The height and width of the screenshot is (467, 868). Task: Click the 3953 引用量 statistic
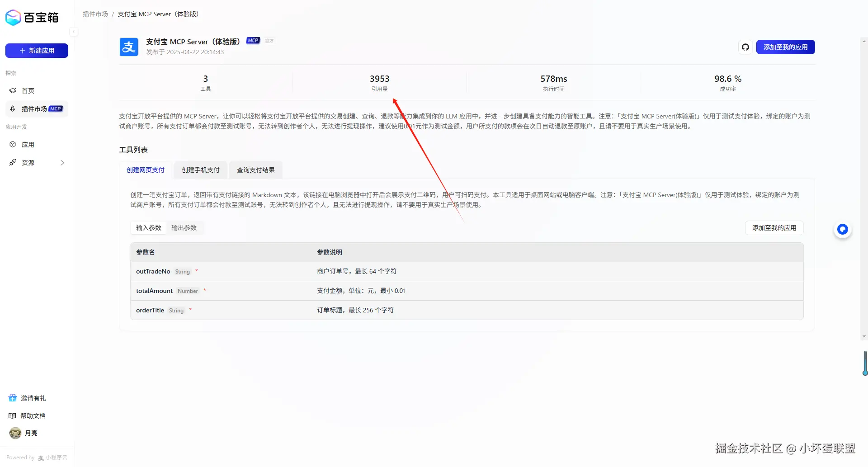coord(380,83)
